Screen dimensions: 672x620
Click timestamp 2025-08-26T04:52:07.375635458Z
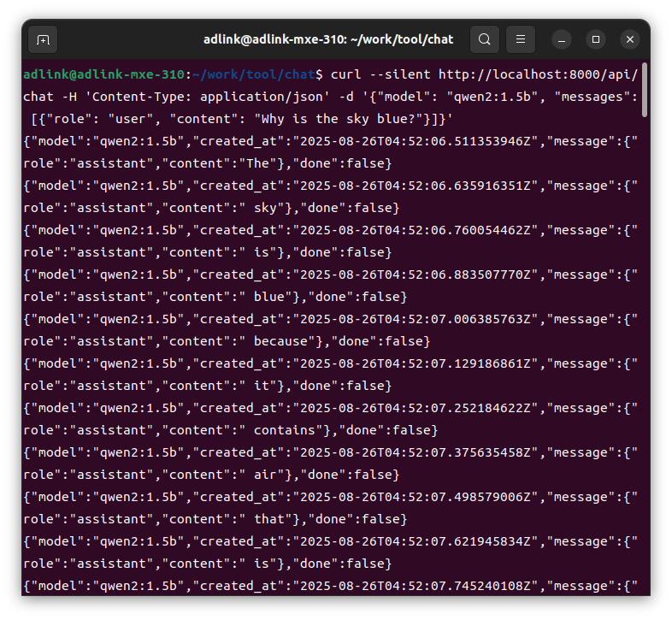coord(415,452)
